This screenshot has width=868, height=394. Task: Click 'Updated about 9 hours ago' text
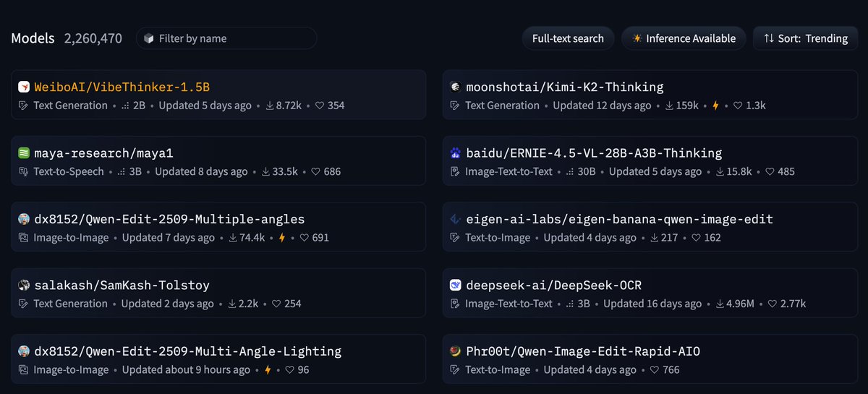186,370
